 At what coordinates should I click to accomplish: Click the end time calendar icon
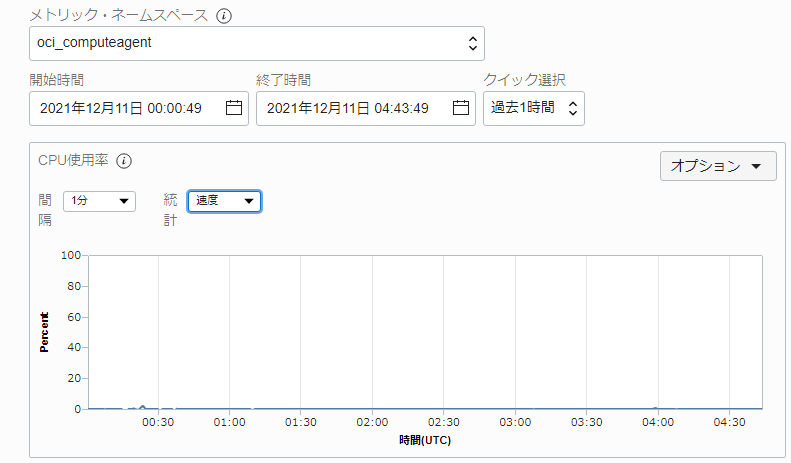point(461,107)
